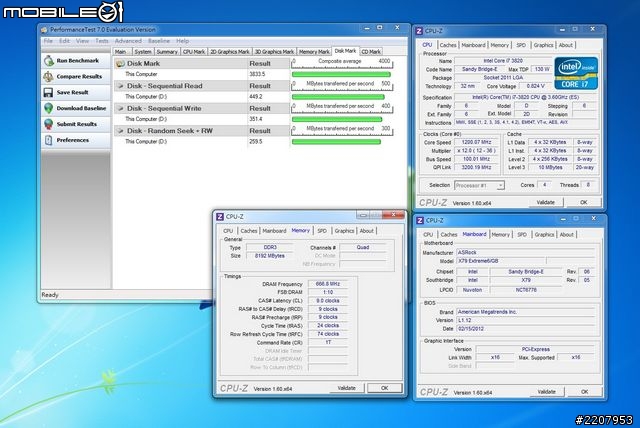Screen dimensions: 640x428
Task: Click the Disk Mark composite average result bar
Action: tap(341, 75)
